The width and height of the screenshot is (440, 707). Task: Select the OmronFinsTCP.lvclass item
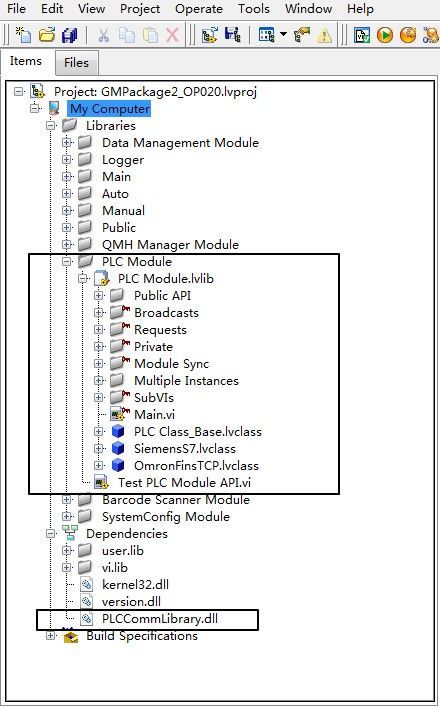click(196, 466)
